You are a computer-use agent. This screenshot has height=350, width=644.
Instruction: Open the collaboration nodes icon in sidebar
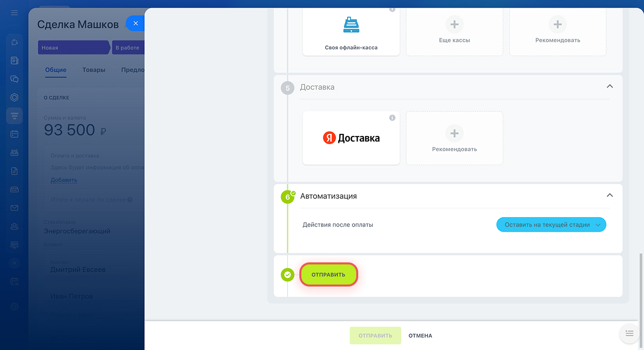(x=14, y=42)
